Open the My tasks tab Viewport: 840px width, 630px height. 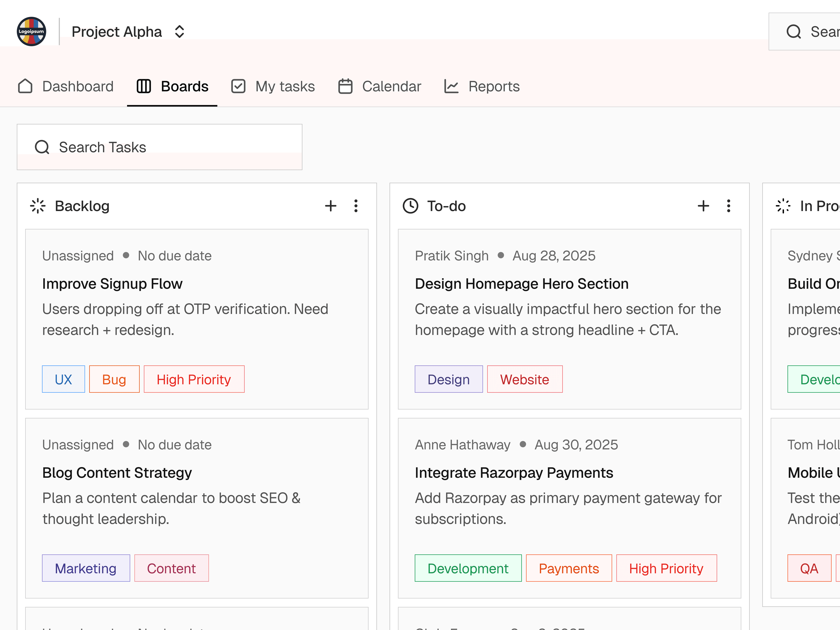[x=273, y=86]
